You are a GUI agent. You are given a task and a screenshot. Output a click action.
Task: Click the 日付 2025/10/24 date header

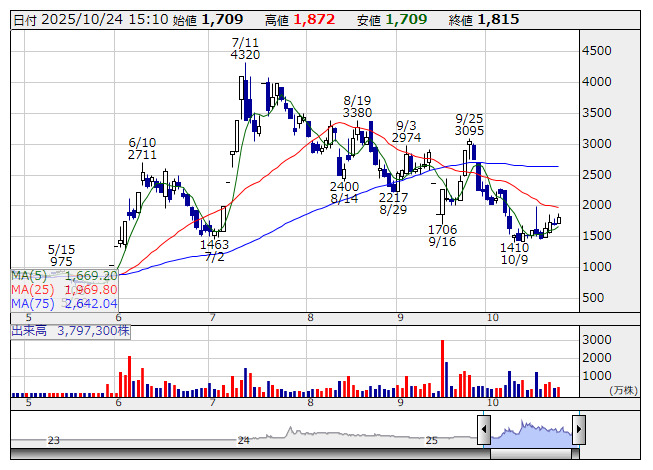(74, 19)
